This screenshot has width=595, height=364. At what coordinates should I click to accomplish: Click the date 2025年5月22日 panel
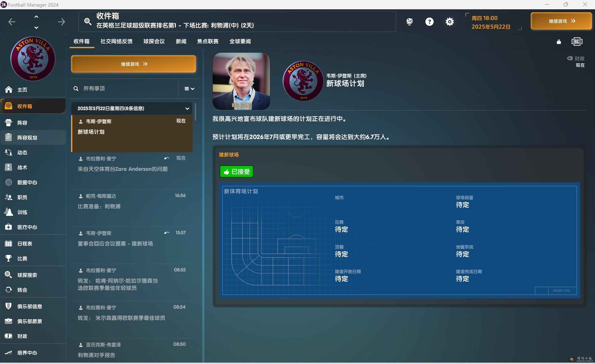coord(493,22)
